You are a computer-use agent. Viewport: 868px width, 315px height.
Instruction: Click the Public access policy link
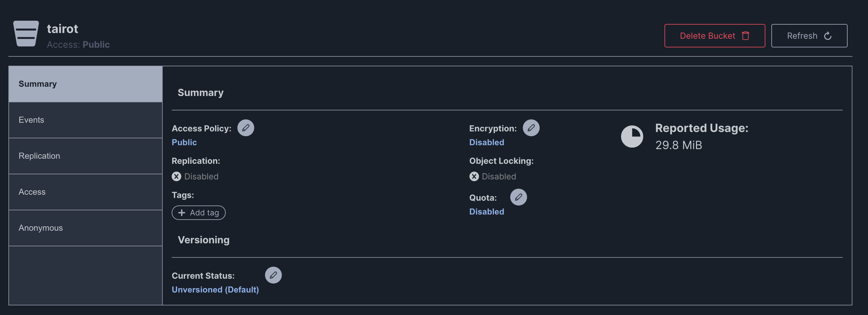tap(184, 142)
